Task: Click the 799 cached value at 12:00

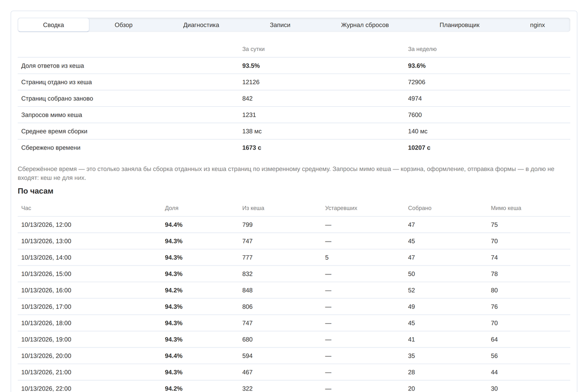Action: tap(247, 225)
